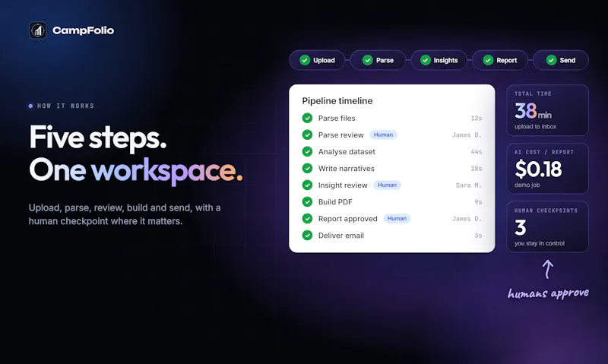
Task: Click the Human badge on Parse review
Action: coord(383,135)
